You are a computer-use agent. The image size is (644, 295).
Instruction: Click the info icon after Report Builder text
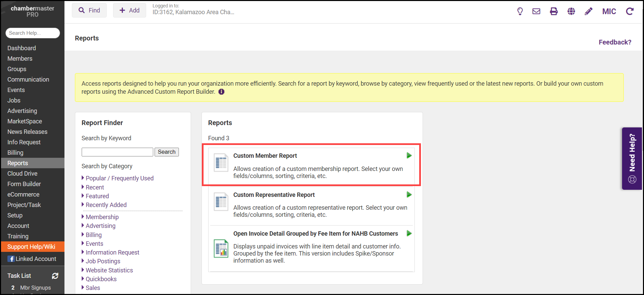[221, 92]
